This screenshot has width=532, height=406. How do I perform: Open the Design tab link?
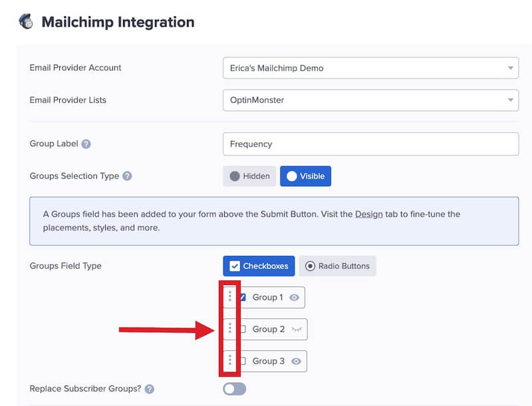click(368, 214)
